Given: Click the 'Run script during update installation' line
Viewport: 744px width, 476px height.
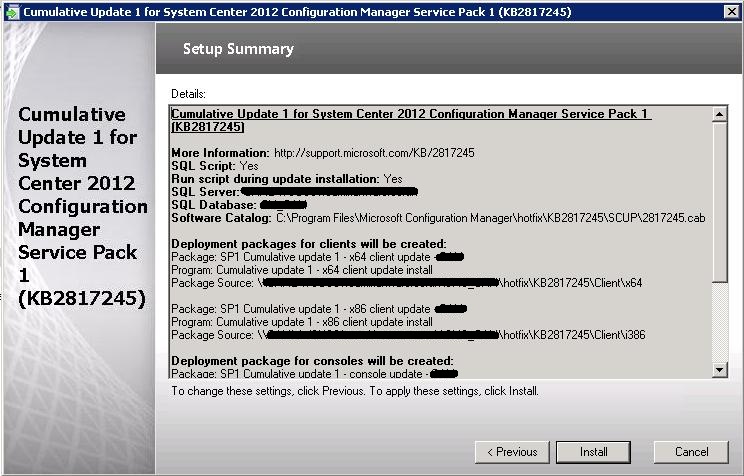Looking at the screenshot, I should pyautogui.click(x=287, y=179).
